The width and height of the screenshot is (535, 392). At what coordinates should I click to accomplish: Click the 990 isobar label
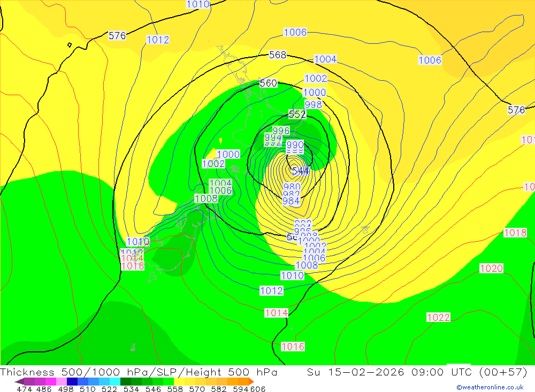(x=295, y=144)
